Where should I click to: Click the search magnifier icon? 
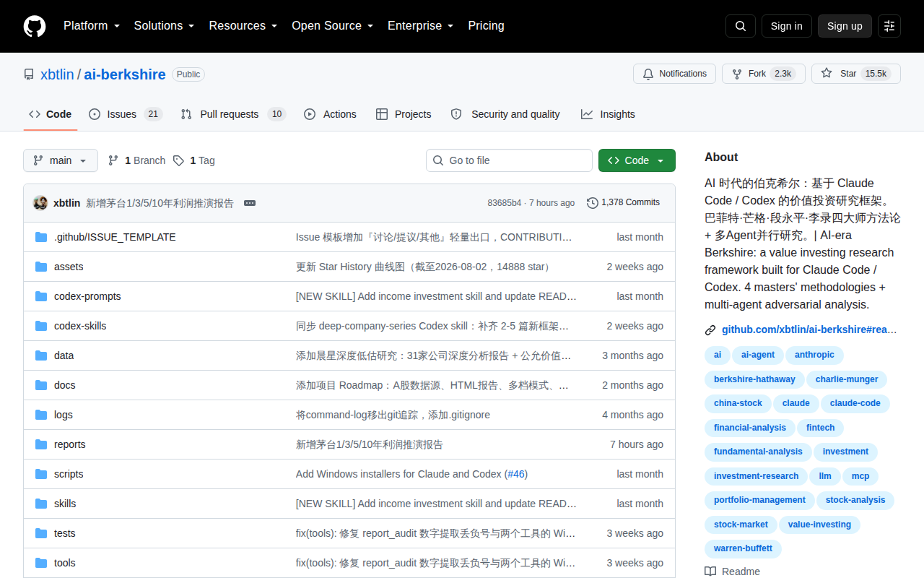pyautogui.click(x=741, y=26)
